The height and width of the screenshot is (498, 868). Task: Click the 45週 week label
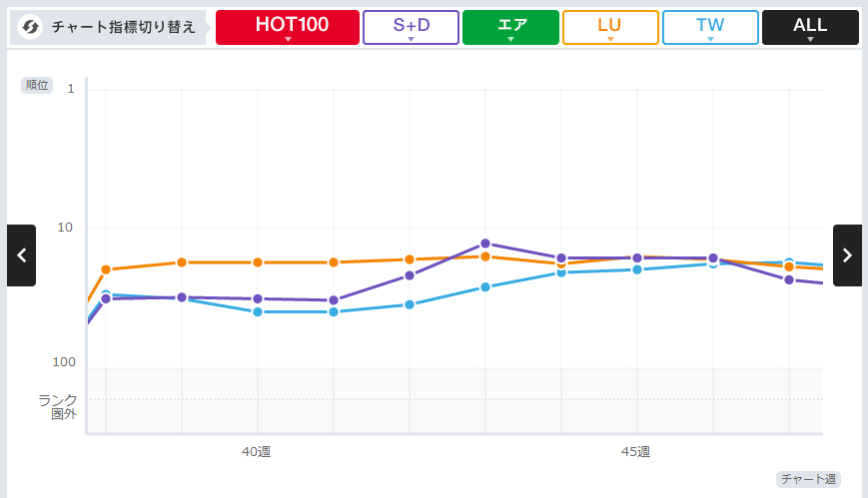(635, 451)
